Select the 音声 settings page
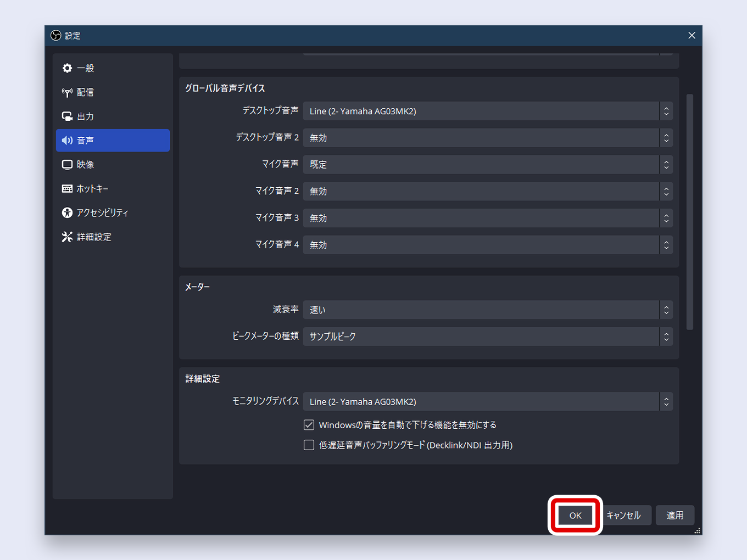The width and height of the screenshot is (747, 560). pyautogui.click(x=113, y=141)
